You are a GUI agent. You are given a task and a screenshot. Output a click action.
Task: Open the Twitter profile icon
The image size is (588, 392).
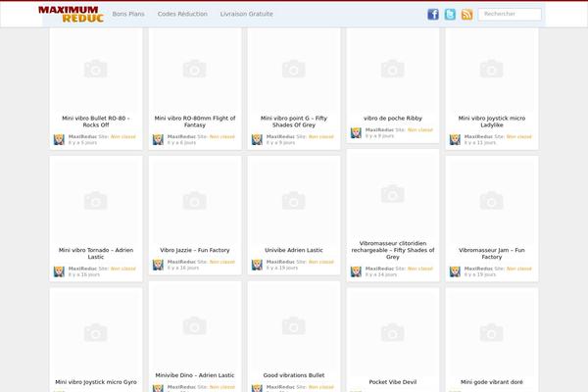point(450,15)
